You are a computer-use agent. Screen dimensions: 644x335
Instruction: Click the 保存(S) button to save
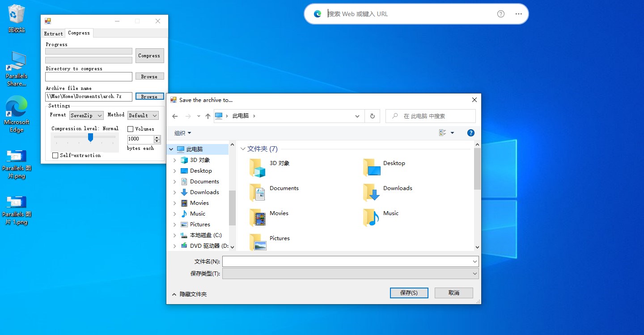pos(408,293)
